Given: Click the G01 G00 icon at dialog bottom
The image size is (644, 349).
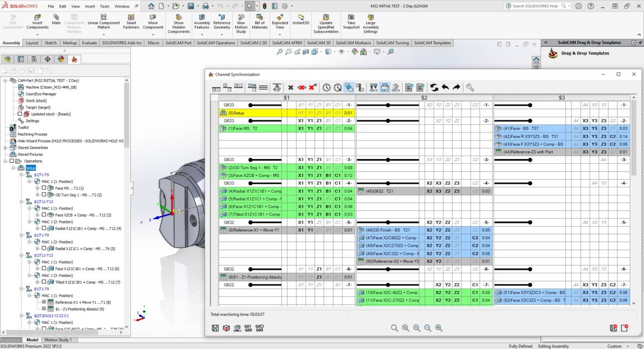Looking at the screenshot, I should pos(248,328).
